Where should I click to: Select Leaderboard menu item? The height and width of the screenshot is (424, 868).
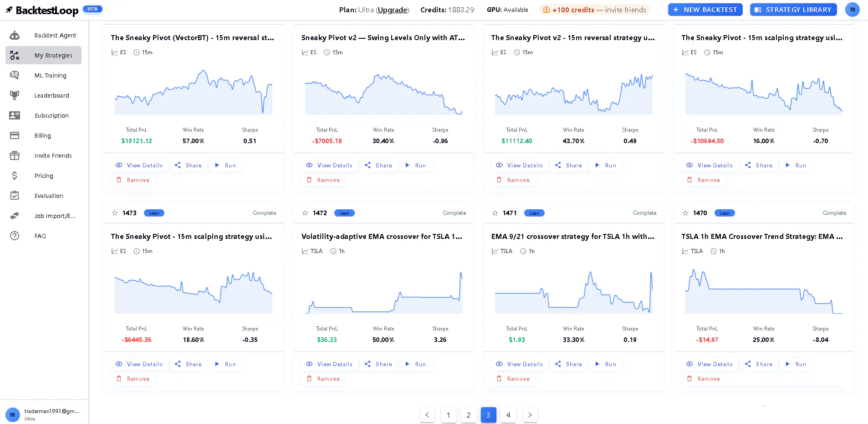[43, 95]
